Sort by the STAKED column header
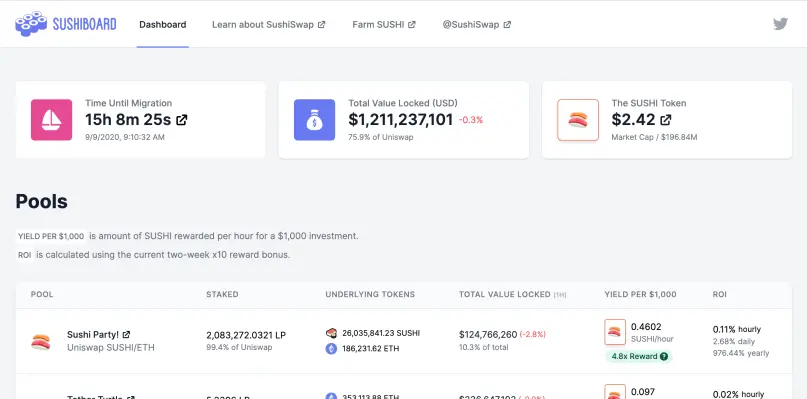Viewport: 807px width, 399px height. point(222,294)
